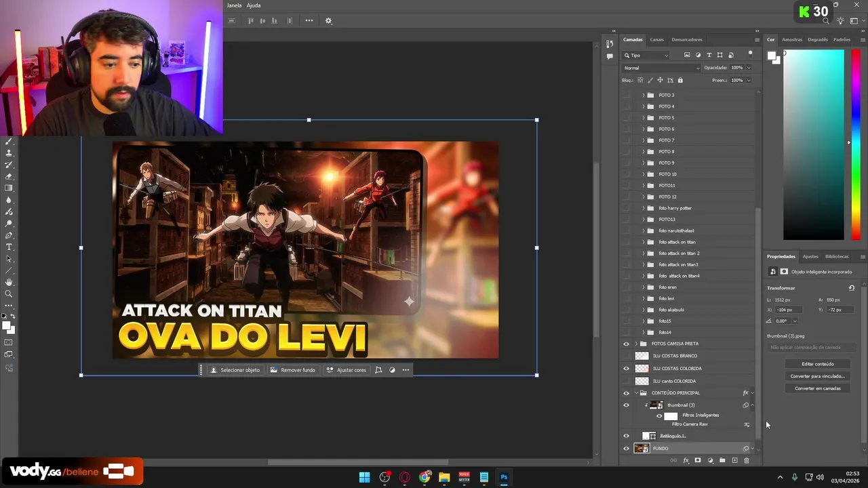The height and width of the screenshot is (488, 868).
Task: Expand the FOTO 3 group
Action: (x=643, y=95)
